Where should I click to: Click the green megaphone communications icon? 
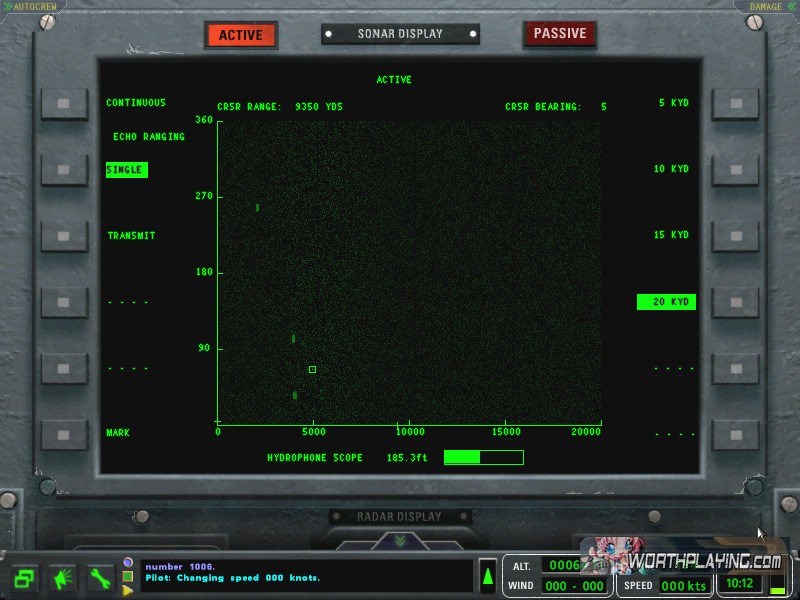click(62, 578)
